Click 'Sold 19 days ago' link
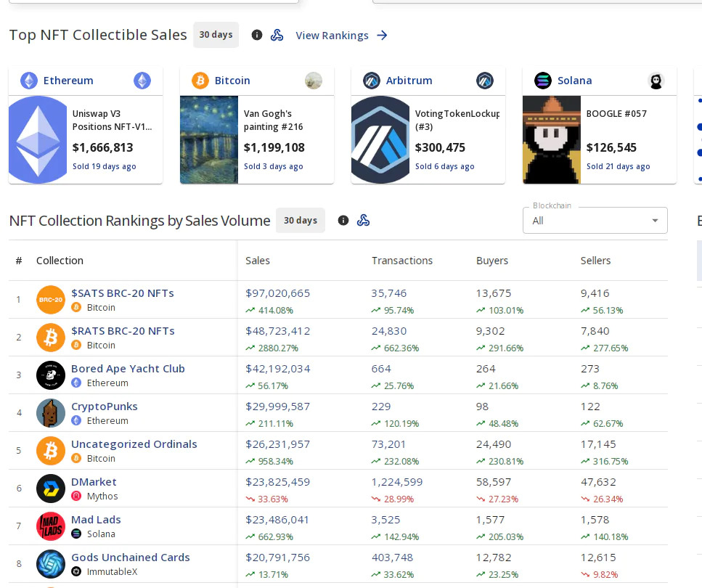Screen dimensions: 702x588 pos(105,166)
